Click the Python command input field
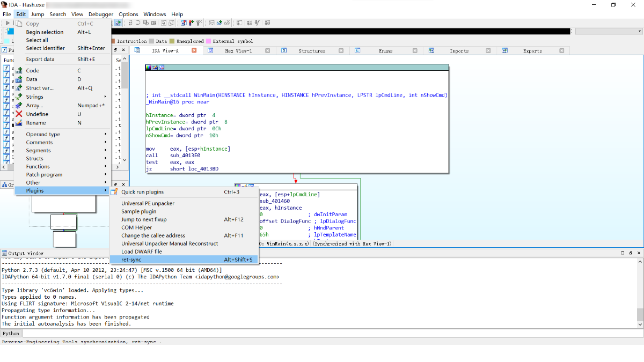The height and width of the screenshot is (362, 644). 322,334
